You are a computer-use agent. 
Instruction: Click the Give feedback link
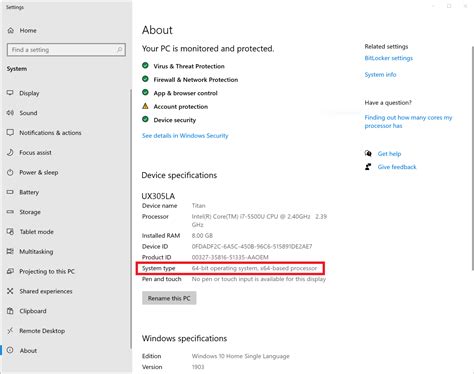[x=397, y=167]
